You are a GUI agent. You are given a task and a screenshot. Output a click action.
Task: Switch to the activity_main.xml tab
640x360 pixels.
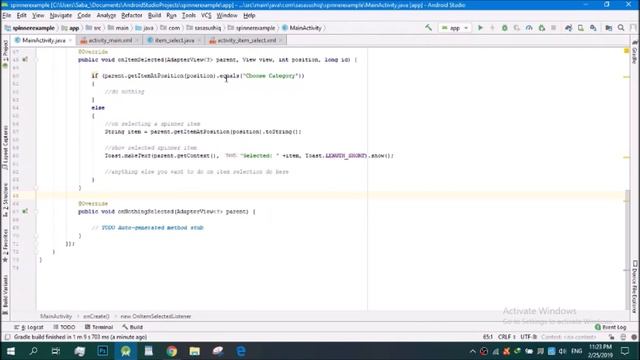click(x=110, y=40)
